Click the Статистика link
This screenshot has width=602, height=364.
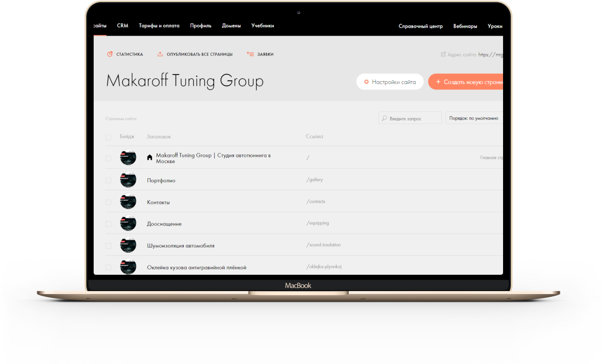[129, 55]
